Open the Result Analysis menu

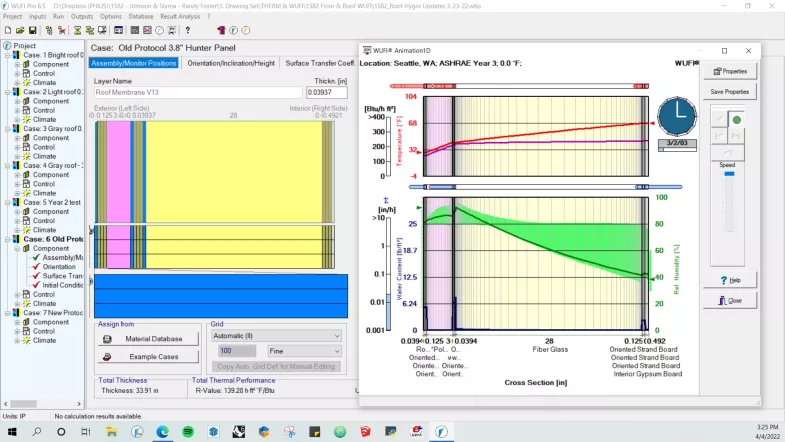181,17
